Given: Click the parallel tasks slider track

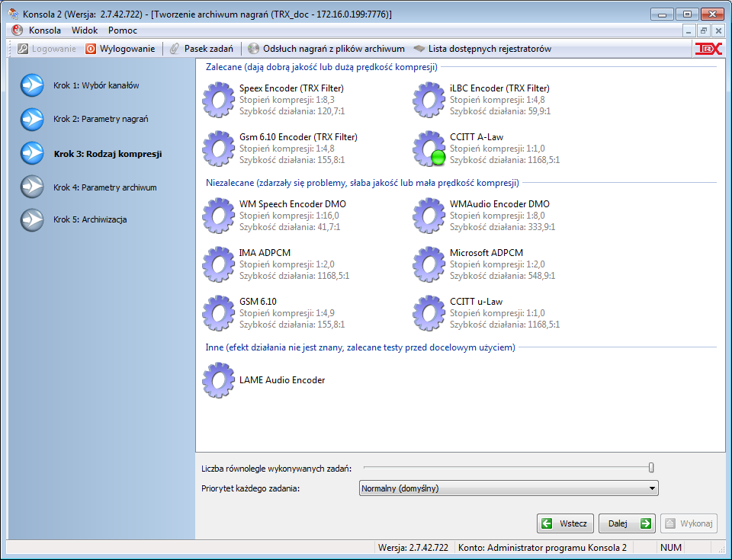Looking at the screenshot, I should (x=508, y=468).
